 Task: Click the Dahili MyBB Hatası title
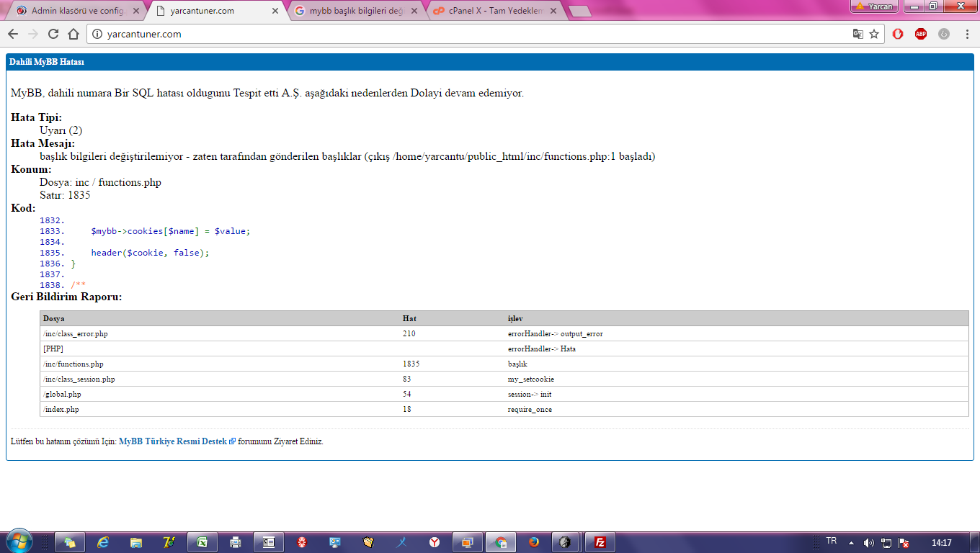[47, 62]
